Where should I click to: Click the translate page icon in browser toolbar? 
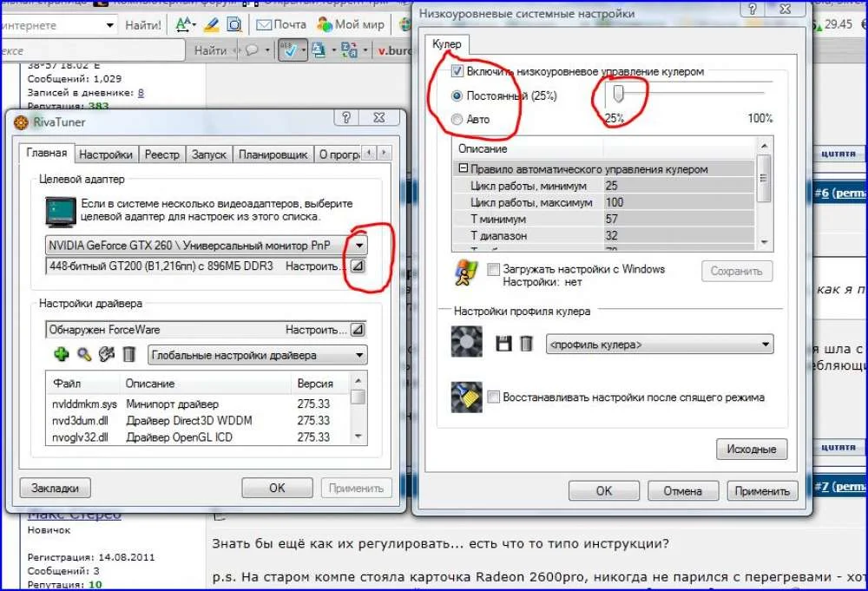[x=349, y=50]
